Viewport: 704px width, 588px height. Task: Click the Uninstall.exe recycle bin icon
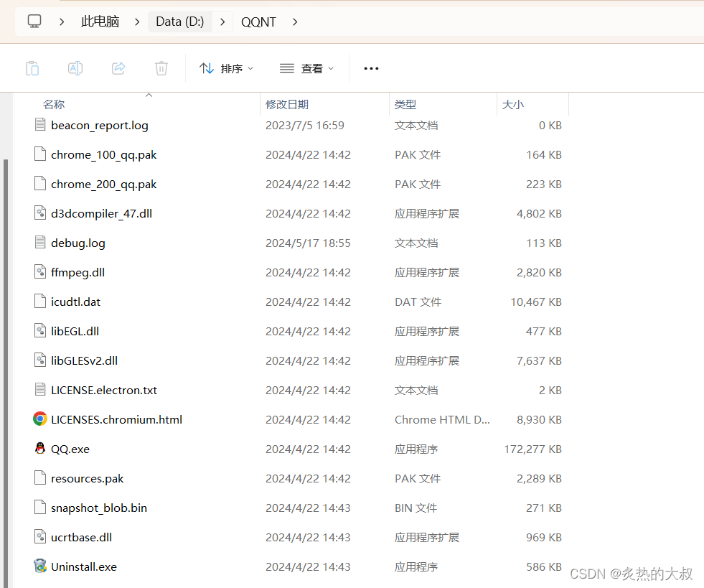point(40,566)
